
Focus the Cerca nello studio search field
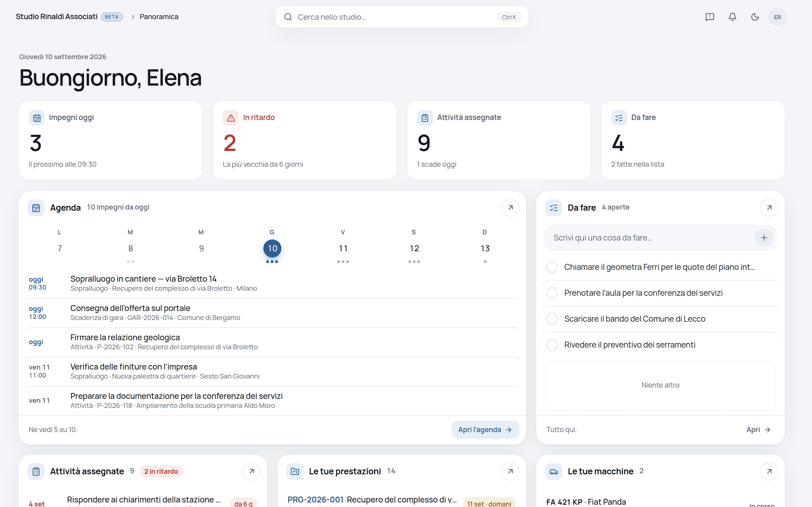tap(402, 17)
